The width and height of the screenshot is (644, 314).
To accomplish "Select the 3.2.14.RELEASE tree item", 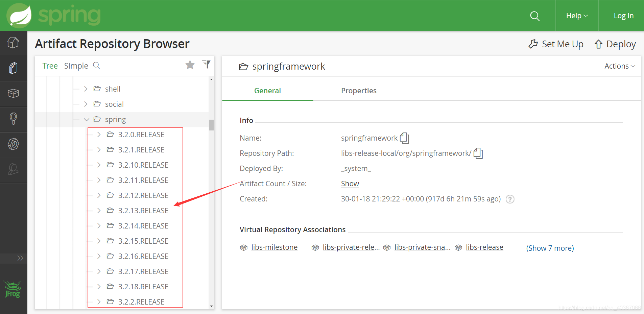I will (143, 226).
